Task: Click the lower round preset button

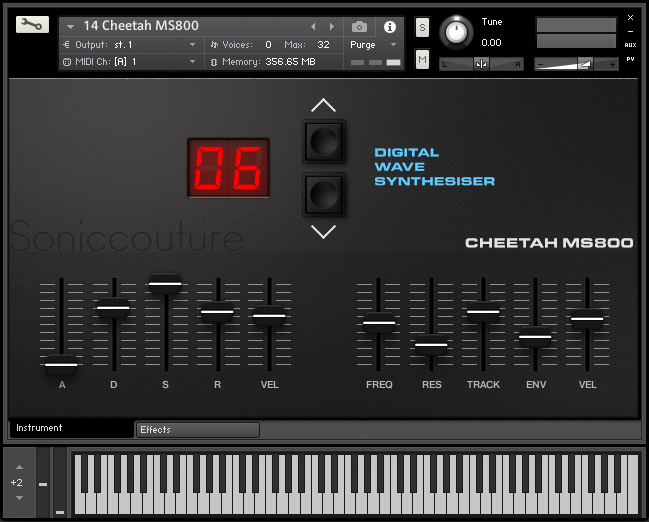Action: tap(324, 195)
